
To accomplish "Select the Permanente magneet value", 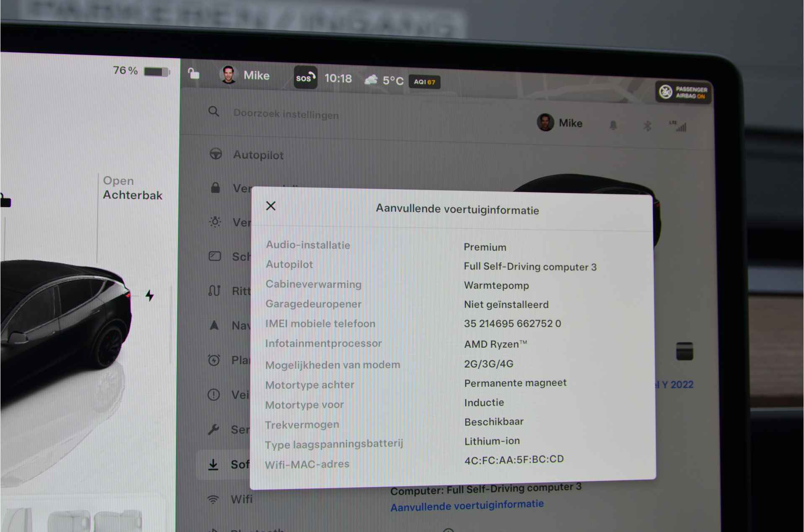I will tap(515, 383).
